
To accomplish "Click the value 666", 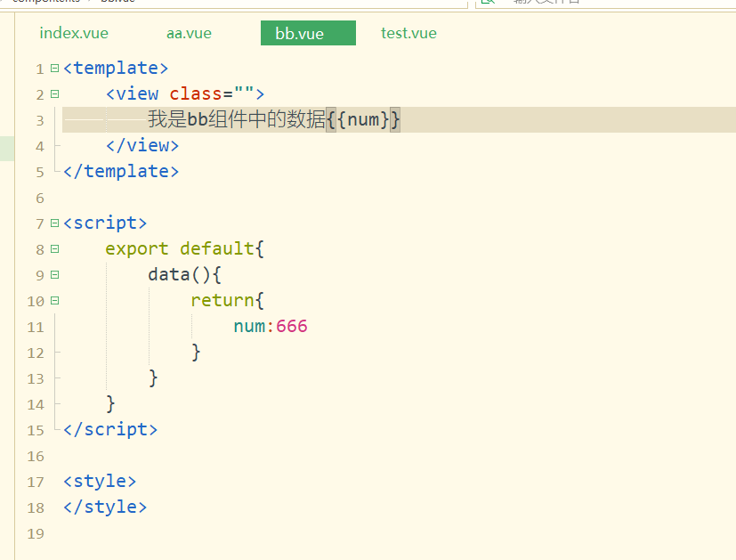I will point(292,326).
